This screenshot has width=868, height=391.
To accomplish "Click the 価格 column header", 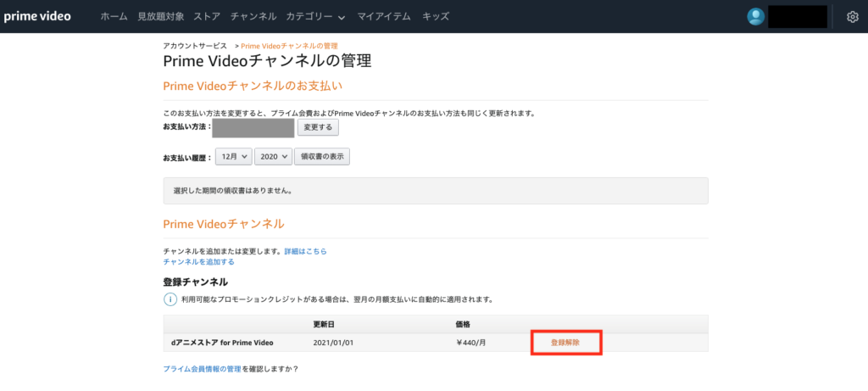I will click(463, 324).
